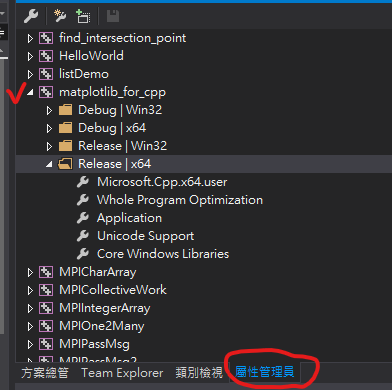Viewport: 392px width, 390px height.
Task: Expand the Debug | Win32 configuration
Action: (49, 111)
